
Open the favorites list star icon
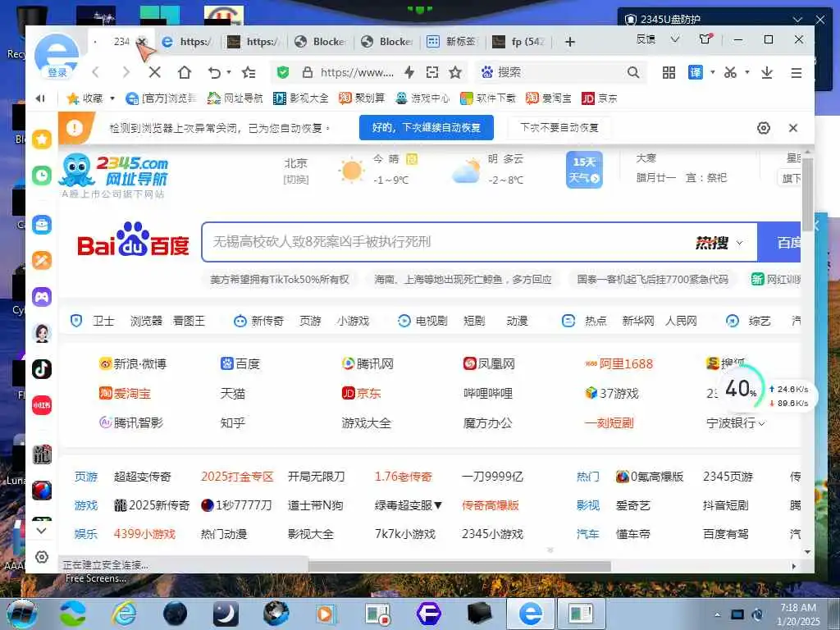tap(249, 72)
